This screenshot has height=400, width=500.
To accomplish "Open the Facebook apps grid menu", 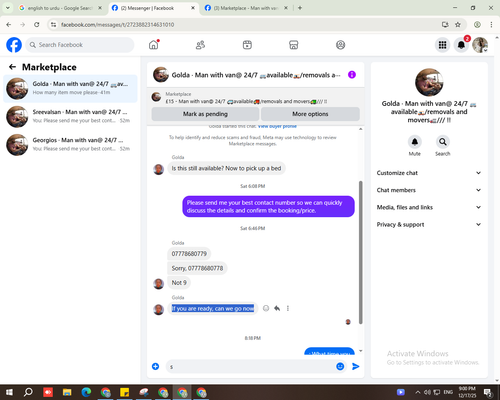I will pyautogui.click(x=442, y=45).
